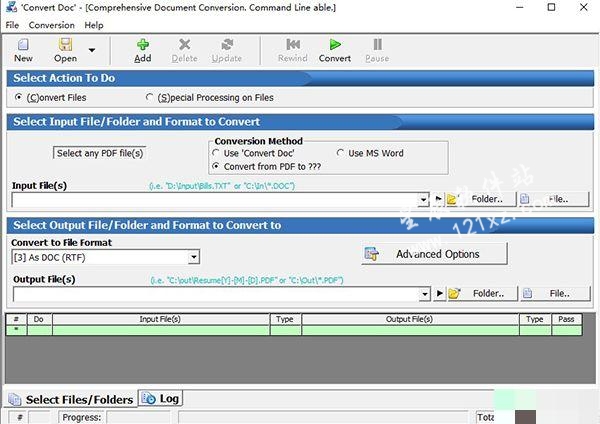The width and height of the screenshot is (600, 424).
Task: Select Use MS Word conversion method
Action: point(341,153)
